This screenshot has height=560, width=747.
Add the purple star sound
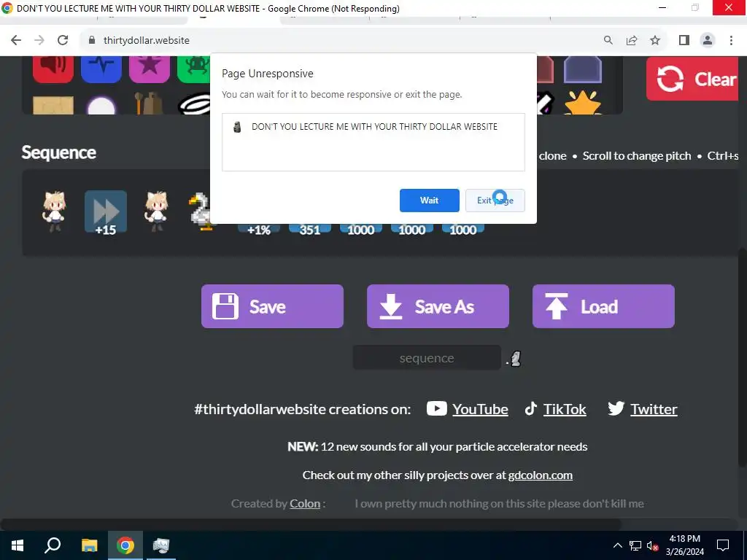coord(149,69)
